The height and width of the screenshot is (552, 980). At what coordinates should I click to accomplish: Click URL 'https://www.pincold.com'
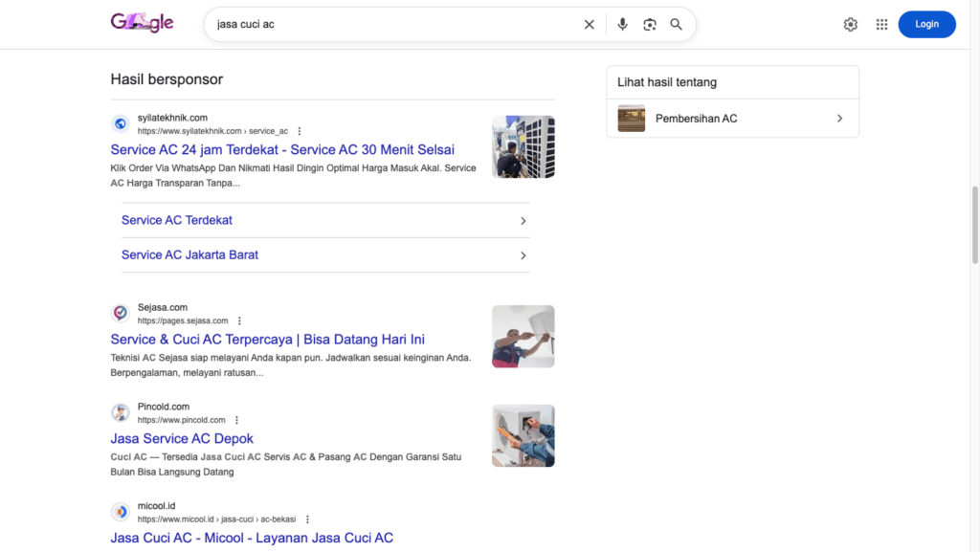(x=181, y=420)
